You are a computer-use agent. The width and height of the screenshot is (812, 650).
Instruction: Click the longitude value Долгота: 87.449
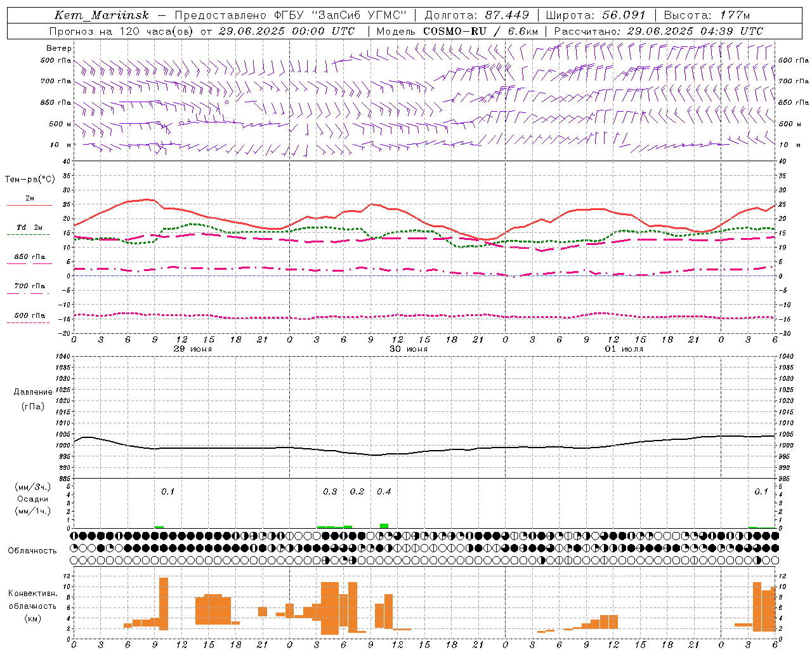tap(476, 15)
